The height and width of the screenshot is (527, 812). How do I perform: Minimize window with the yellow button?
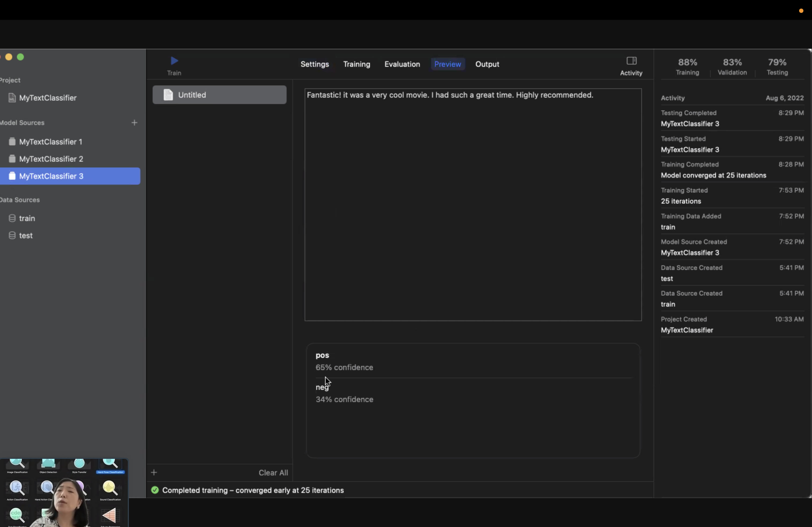tap(9, 57)
